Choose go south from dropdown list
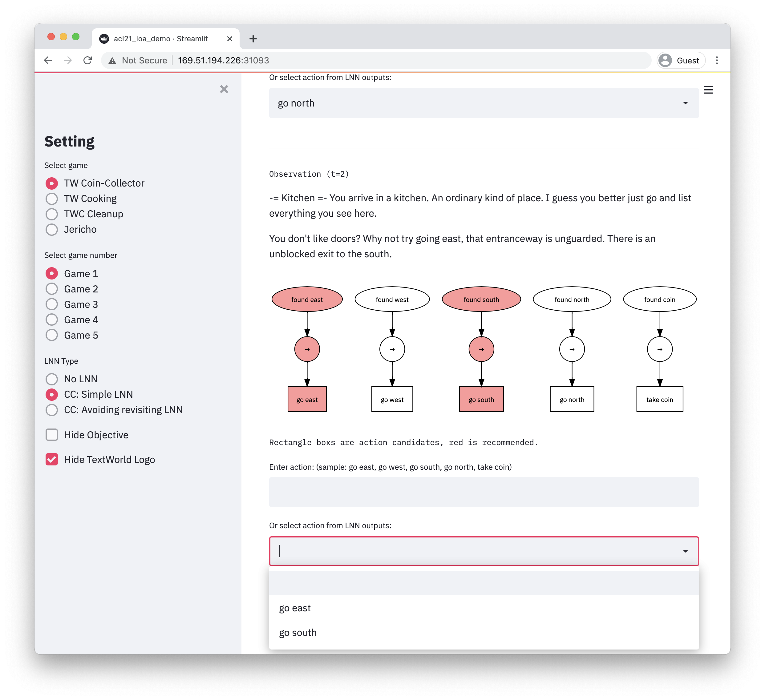 298,633
